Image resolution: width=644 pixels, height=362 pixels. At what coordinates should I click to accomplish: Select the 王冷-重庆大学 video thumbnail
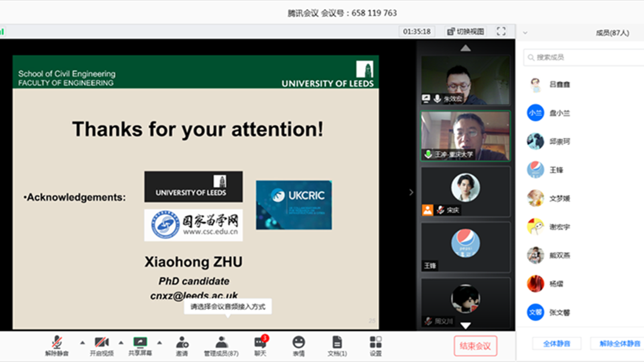pyautogui.click(x=465, y=136)
